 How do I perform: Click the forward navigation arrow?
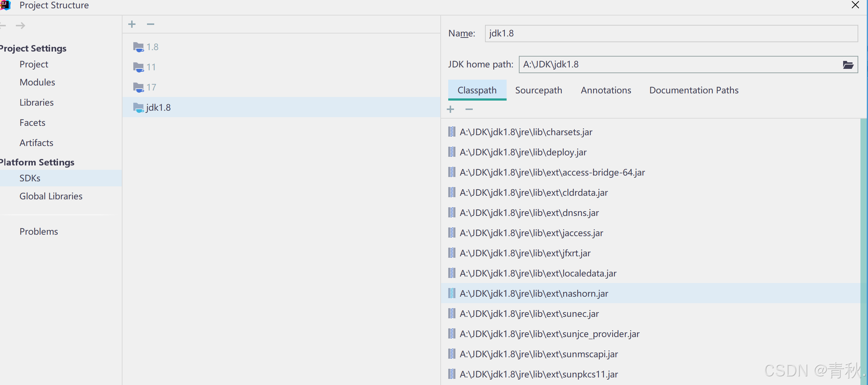[x=21, y=25]
